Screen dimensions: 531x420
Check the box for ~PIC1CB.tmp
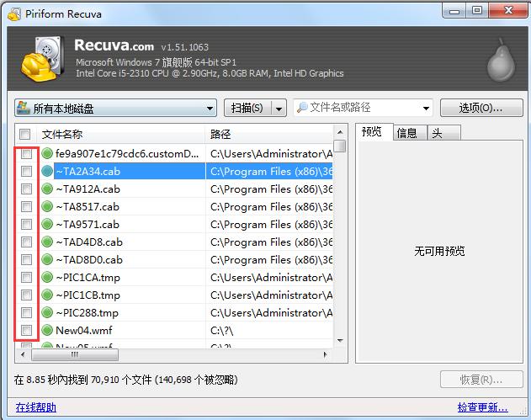point(26,295)
